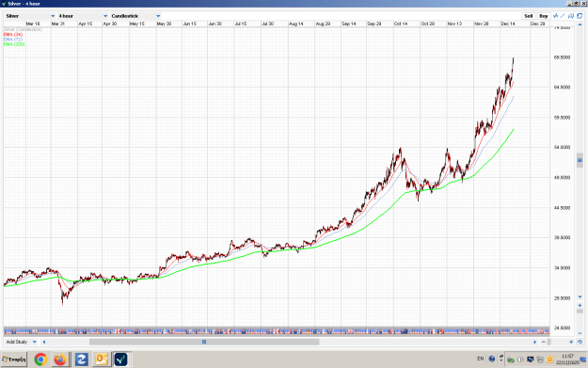This screenshot has width=588, height=368.
Task: Select the trend line drawing tool
Action: 563,16
